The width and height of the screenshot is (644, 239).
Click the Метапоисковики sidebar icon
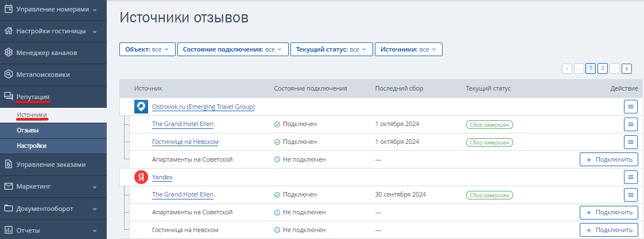(8, 75)
